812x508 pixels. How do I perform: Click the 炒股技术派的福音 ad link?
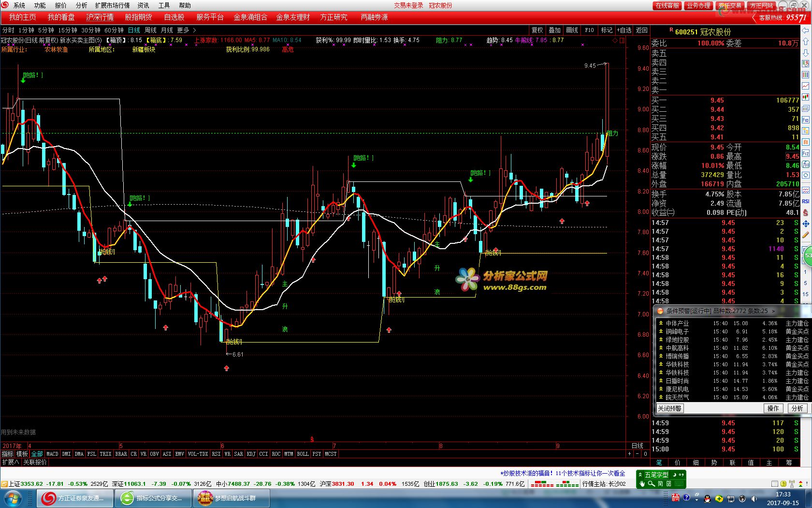563,473
